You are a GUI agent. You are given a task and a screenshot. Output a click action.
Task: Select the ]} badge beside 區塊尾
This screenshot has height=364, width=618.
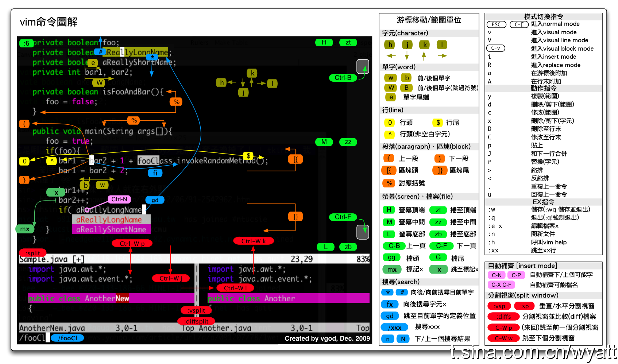(440, 170)
